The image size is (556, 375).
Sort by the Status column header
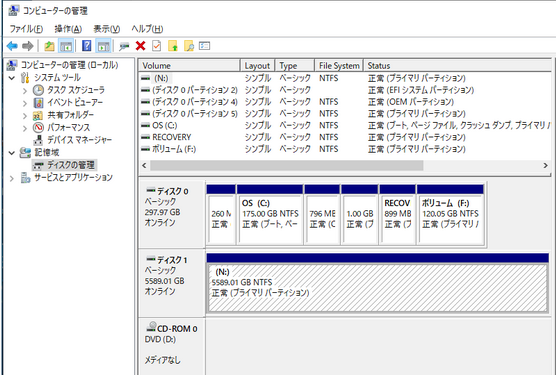457,66
